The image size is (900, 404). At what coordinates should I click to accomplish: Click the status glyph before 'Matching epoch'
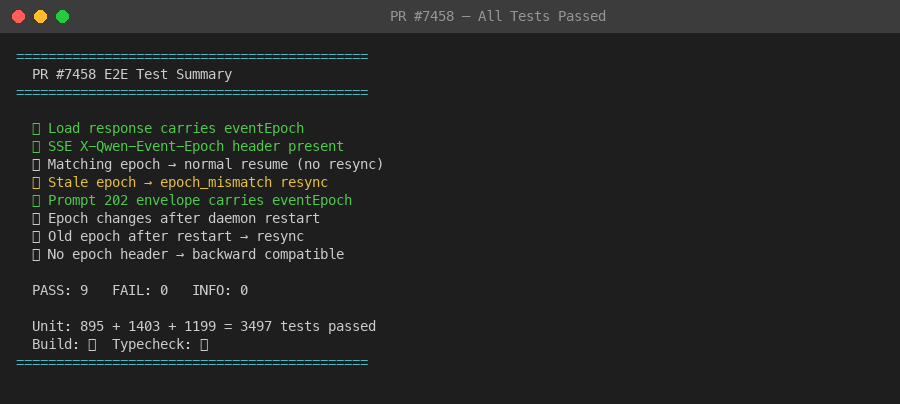click(x=36, y=165)
